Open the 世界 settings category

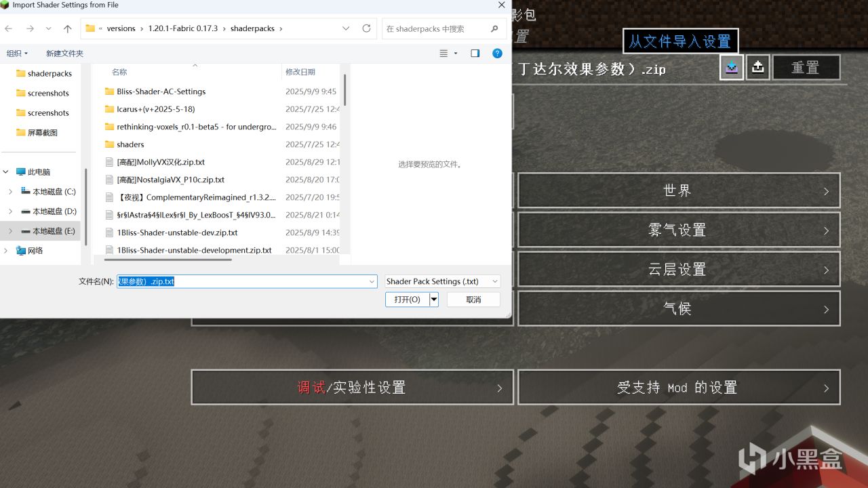679,190
